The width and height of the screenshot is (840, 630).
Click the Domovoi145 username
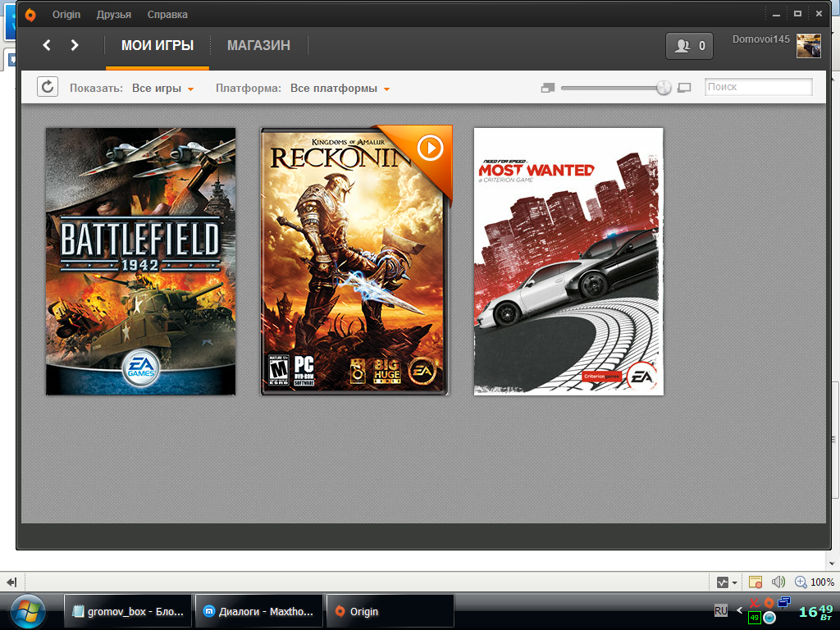point(760,39)
